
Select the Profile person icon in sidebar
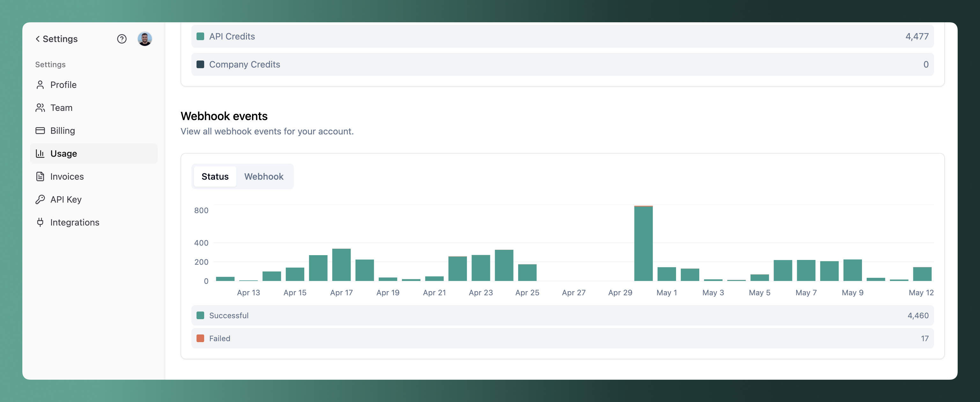40,85
